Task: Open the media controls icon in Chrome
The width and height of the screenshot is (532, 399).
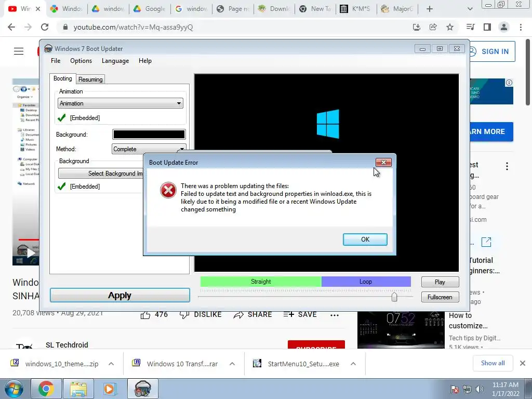Action: [470, 27]
